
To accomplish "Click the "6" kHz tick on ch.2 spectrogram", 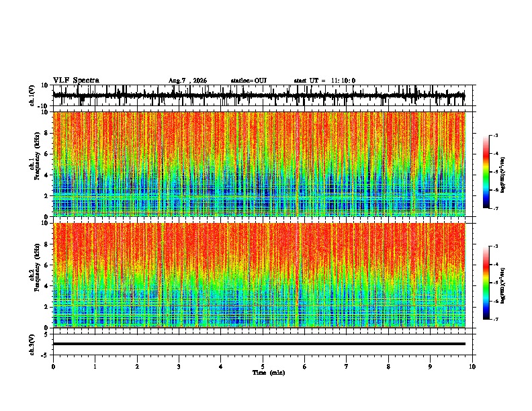I will 46,265.
